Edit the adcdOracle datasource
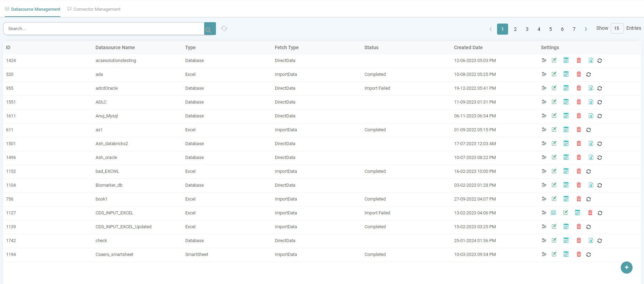 [x=554, y=88]
